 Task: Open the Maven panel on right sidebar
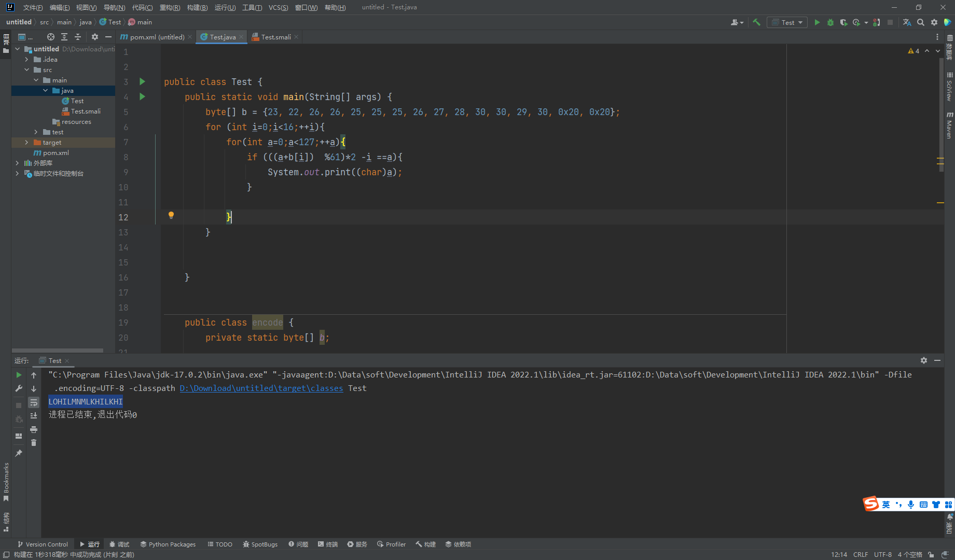(949, 127)
